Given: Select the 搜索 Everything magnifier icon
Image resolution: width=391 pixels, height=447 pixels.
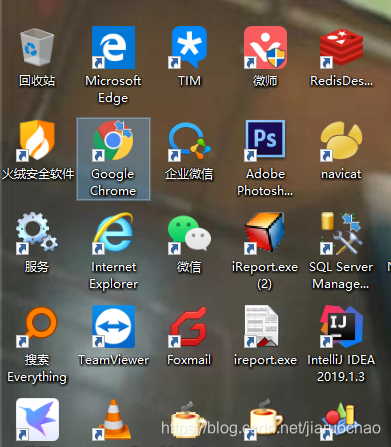Looking at the screenshot, I should 37,327.
